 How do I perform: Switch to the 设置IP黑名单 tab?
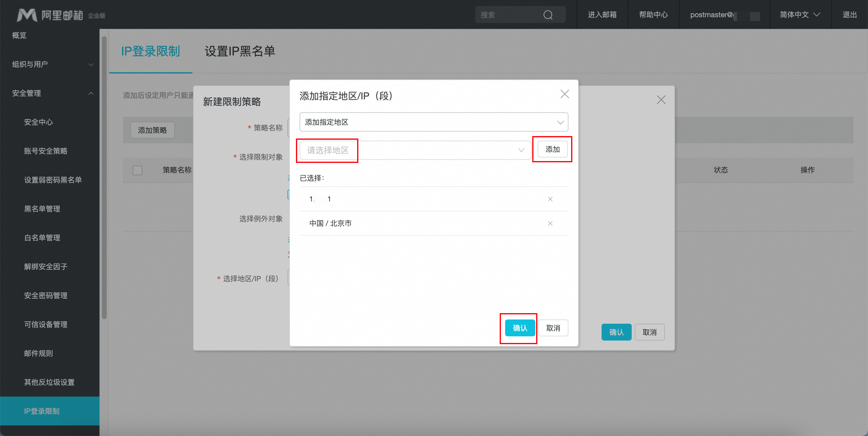[240, 51]
